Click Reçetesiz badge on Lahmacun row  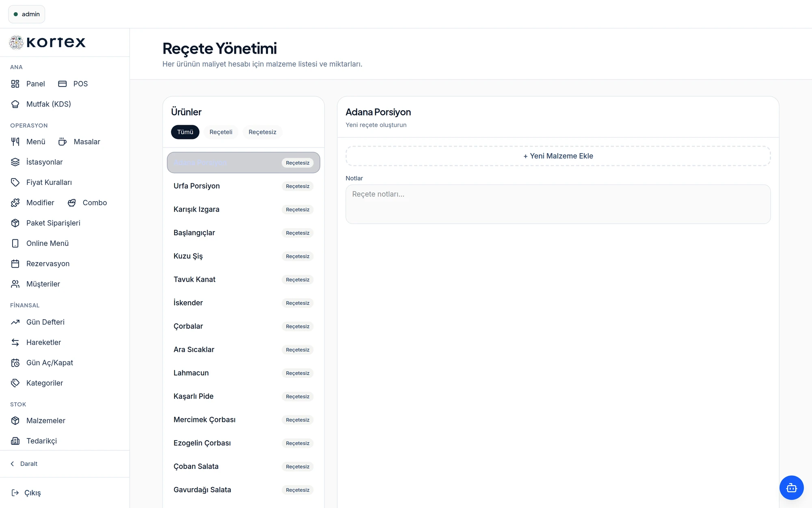[298, 373]
